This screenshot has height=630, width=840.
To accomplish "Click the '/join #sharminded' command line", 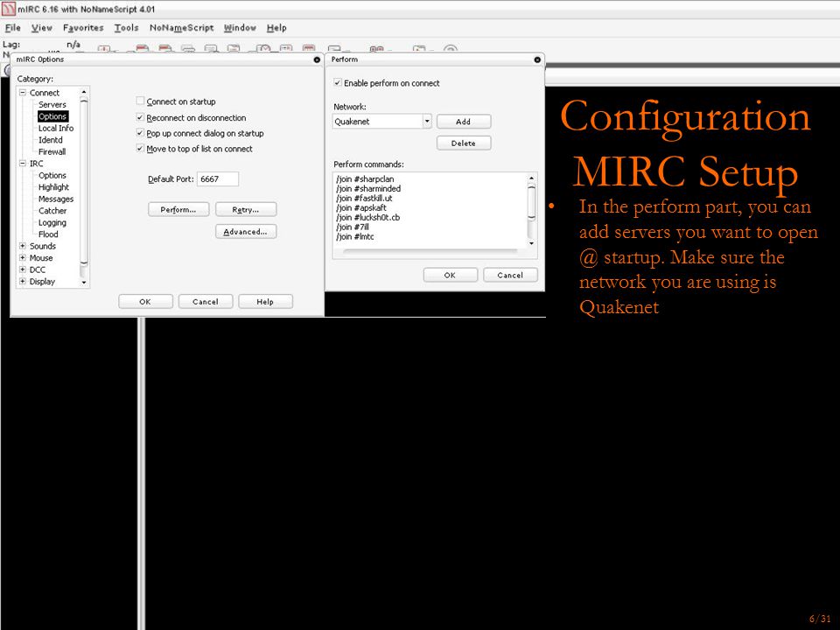I will click(x=368, y=189).
